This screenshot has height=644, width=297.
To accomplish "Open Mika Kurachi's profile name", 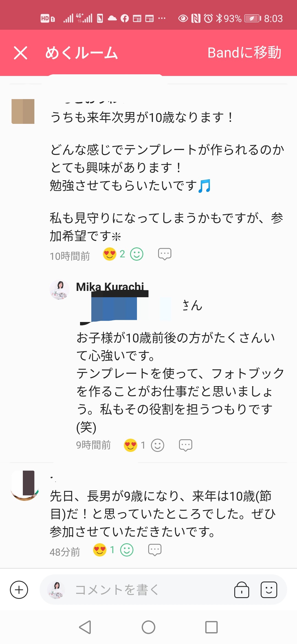I will (x=110, y=286).
